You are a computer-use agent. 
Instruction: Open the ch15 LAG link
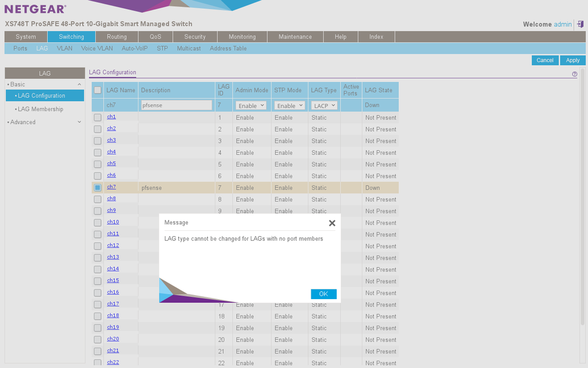pyautogui.click(x=113, y=281)
